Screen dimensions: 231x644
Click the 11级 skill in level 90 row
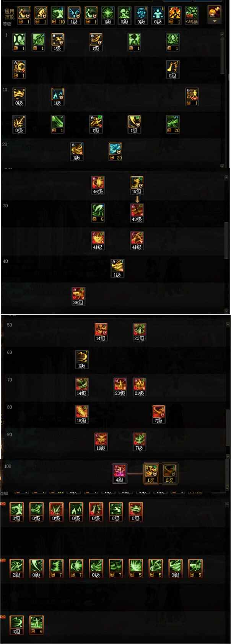point(101,442)
